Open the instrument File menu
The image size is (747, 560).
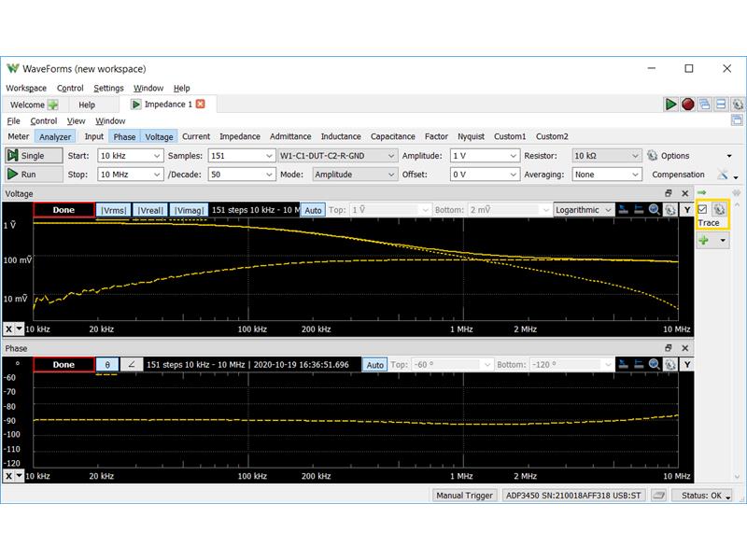coord(13,121)
